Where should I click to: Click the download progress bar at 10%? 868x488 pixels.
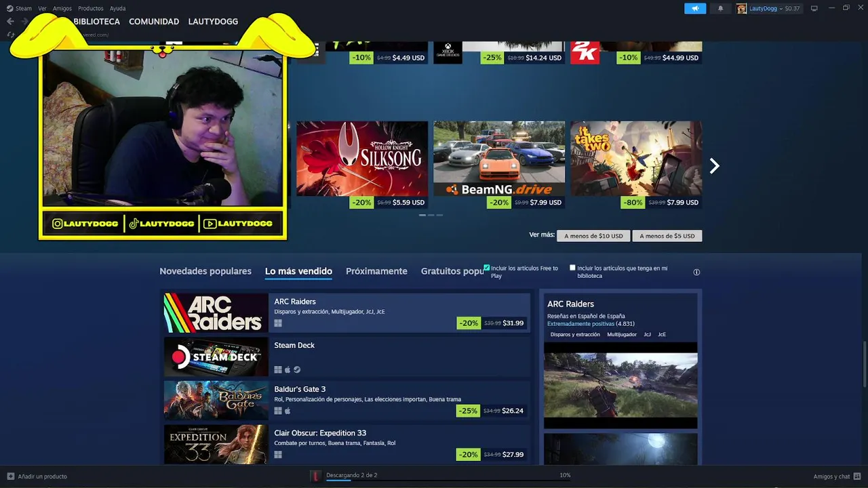[448, 481]
